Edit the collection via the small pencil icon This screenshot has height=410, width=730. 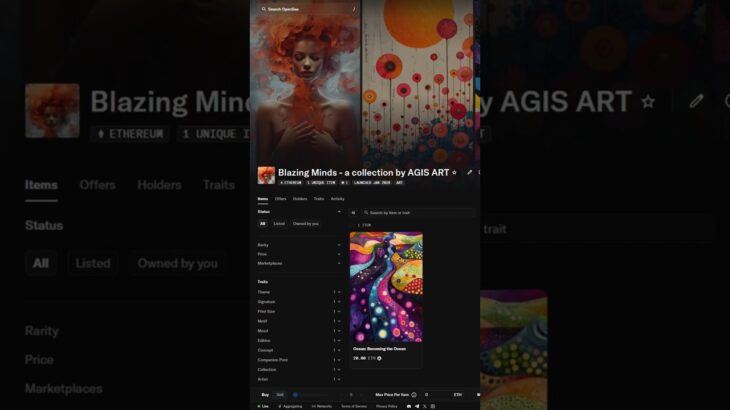(469, 173)
